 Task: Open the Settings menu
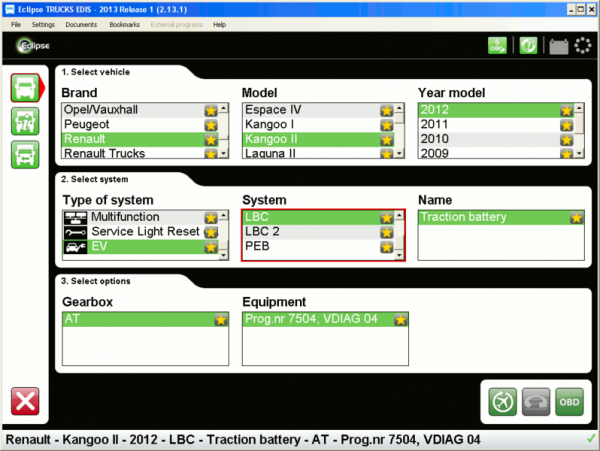43,24
